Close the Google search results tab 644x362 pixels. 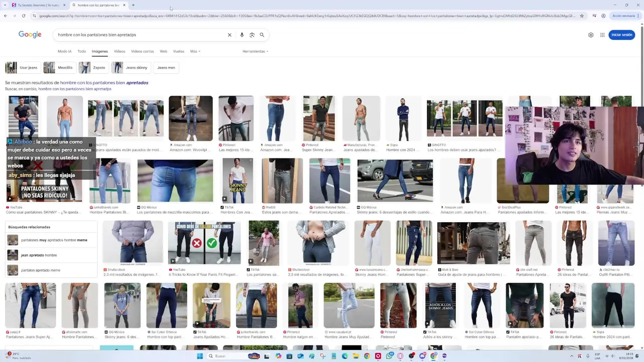(x=124, y=5)
